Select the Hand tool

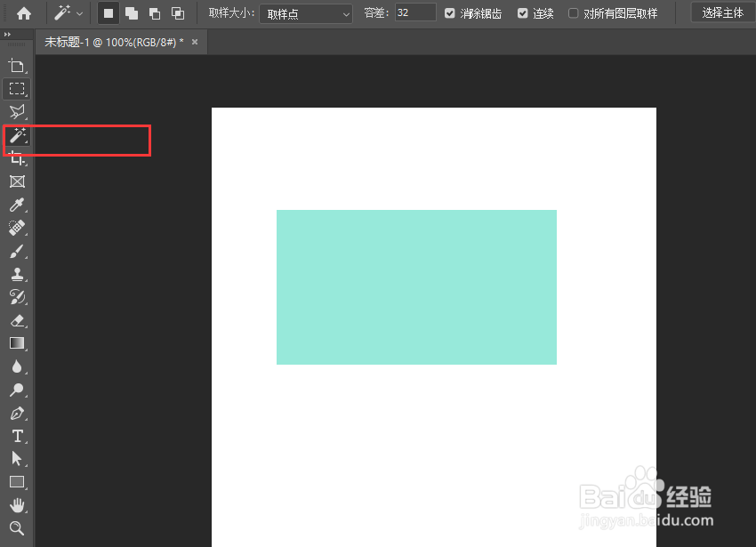pyautogui.click(x=18, y=505)
